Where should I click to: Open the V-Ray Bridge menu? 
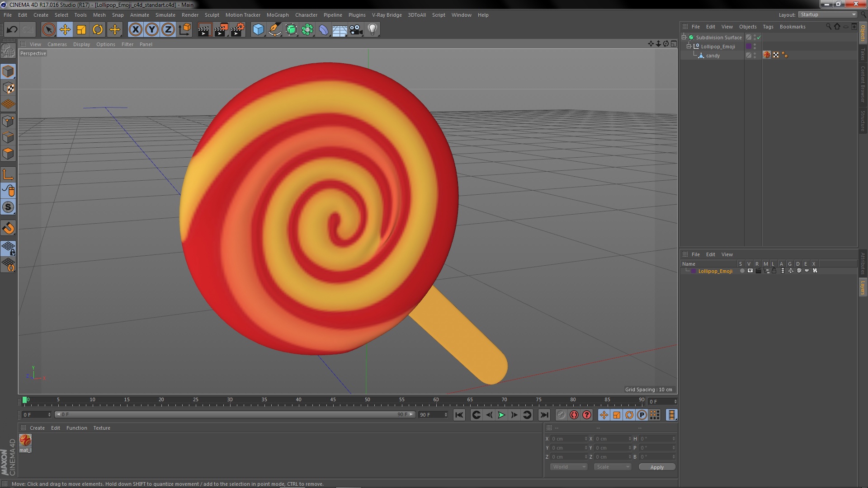click(x=387, y=15)
